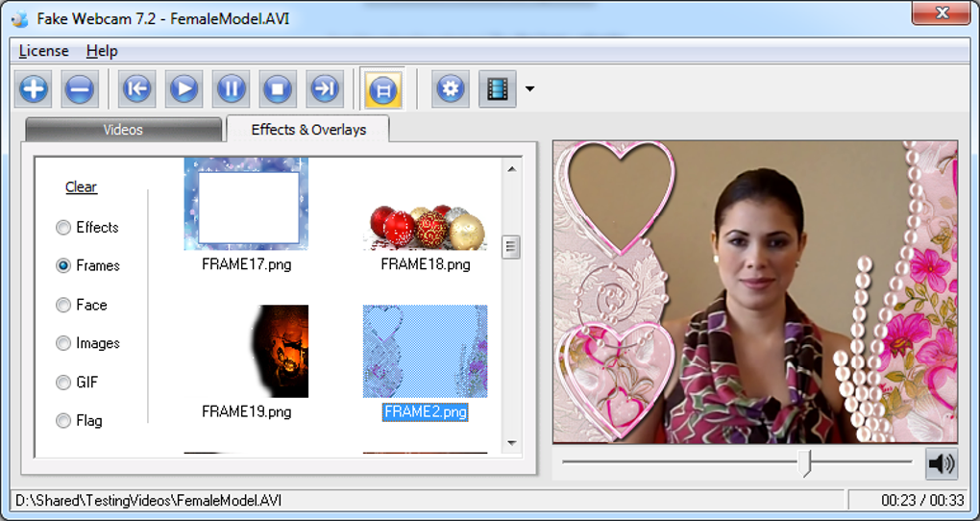Image resolution: width=980 pixels, height=521 pixels.
Task: Select the GIF radio button
Action: (63, 383)
